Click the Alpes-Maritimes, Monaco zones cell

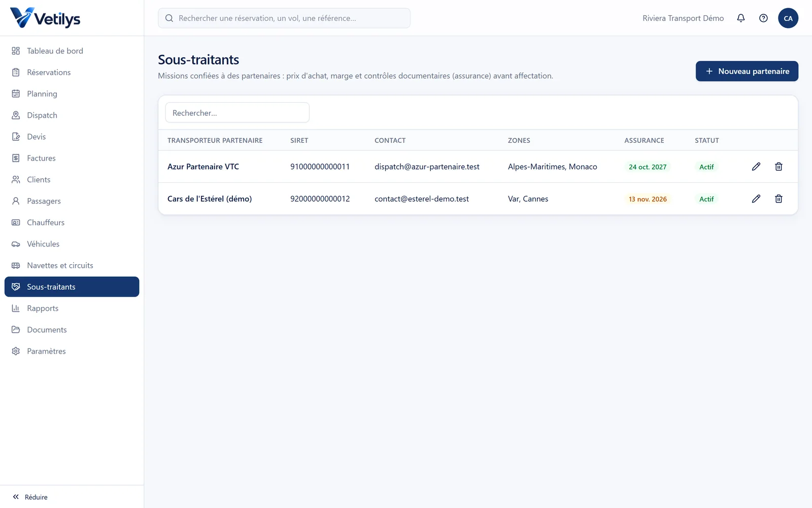point(553,167)
